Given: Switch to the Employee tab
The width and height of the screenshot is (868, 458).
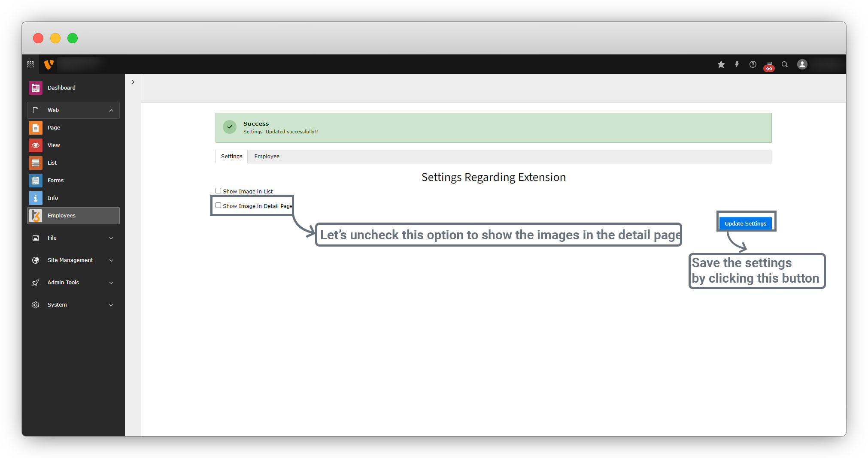Looking at the screenshot, I should tap(267, 157).
